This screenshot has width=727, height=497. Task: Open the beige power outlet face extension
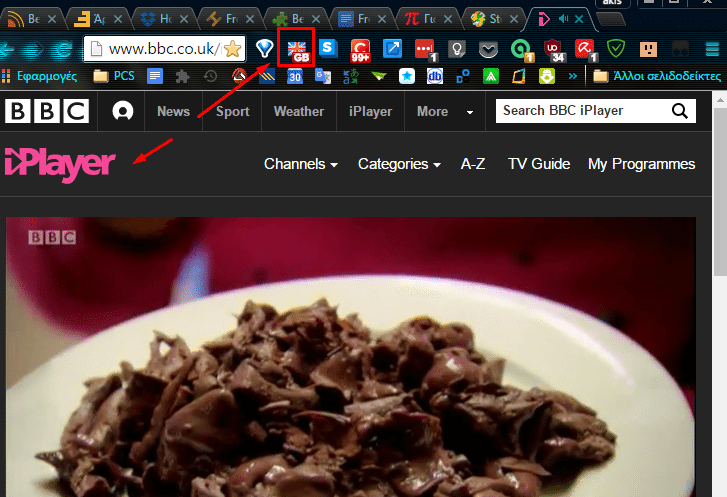648,49
